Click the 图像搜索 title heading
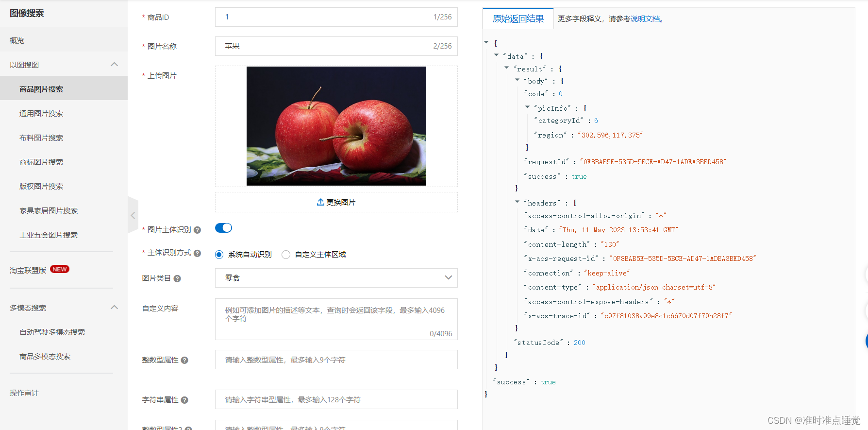The width and height of the screenshot is (868, 430). [x=27, y=13]
